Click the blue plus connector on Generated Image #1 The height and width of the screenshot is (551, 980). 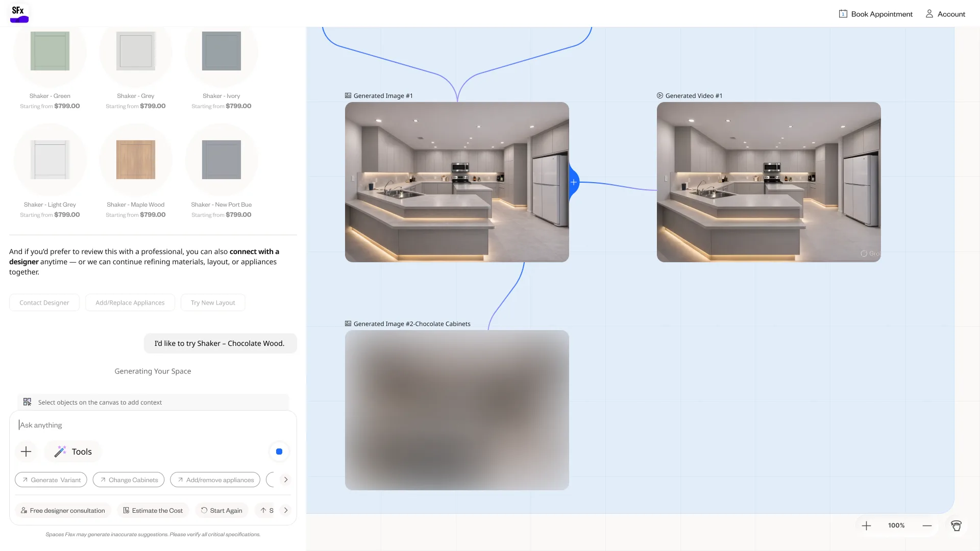point(574,182)
